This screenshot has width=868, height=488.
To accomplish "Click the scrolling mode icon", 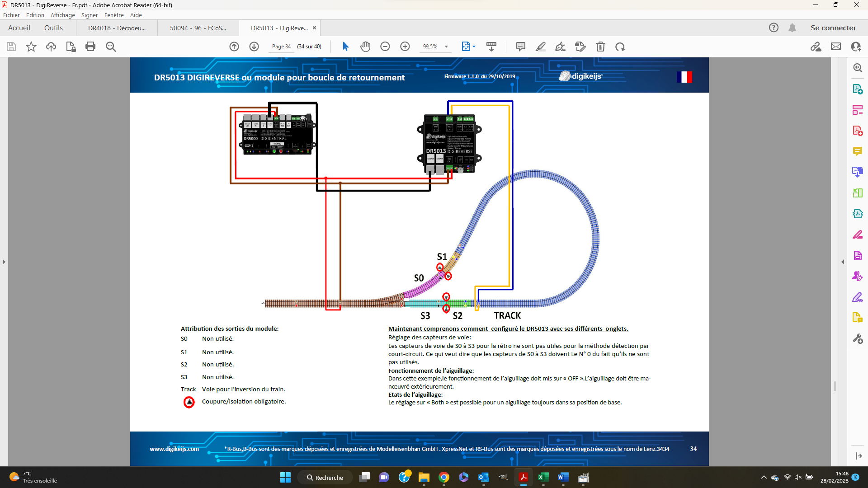I will click(x=491, y=47).
